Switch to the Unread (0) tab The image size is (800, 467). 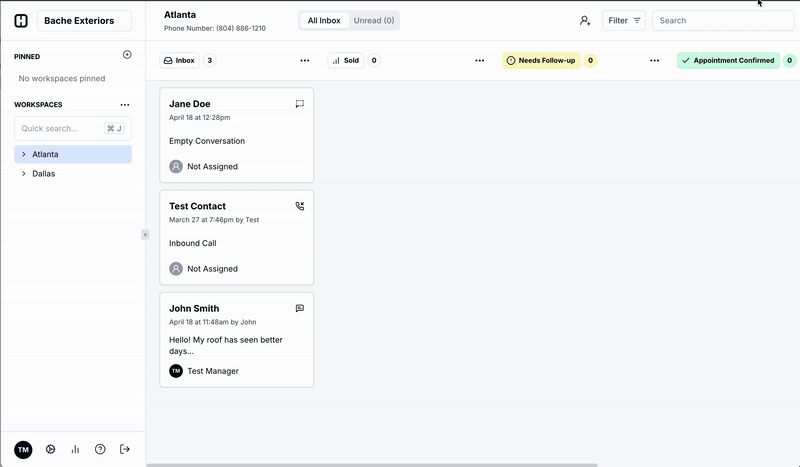(x=373, y=20)
